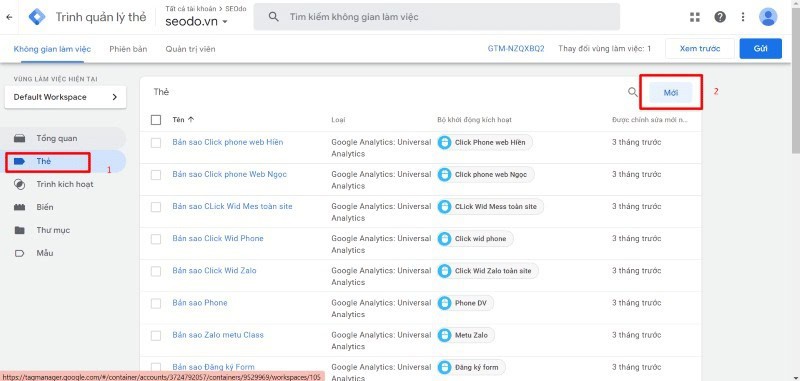Screen dimensions: 800x381
Task: Click trigger icon for Click Phone web Hiền
Action: 444,142
